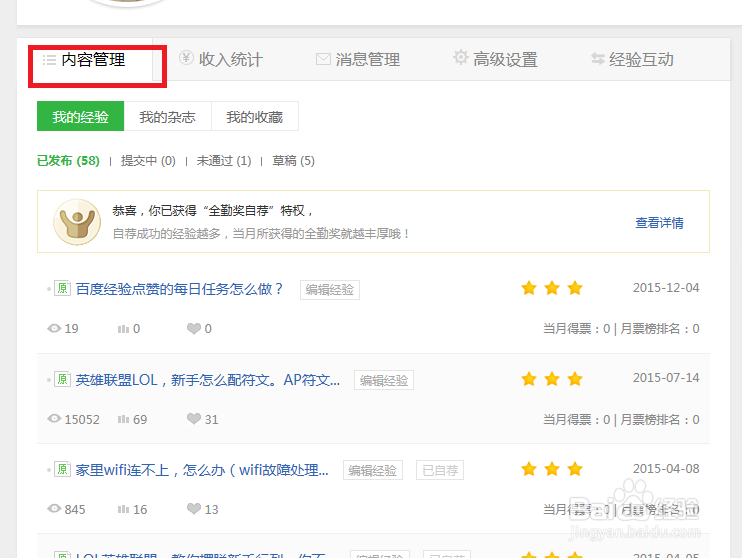Image resolution: width=742 pixels, height=558 pixels.
Task: Click the date 2015-07-14
Action: (666, 378)
